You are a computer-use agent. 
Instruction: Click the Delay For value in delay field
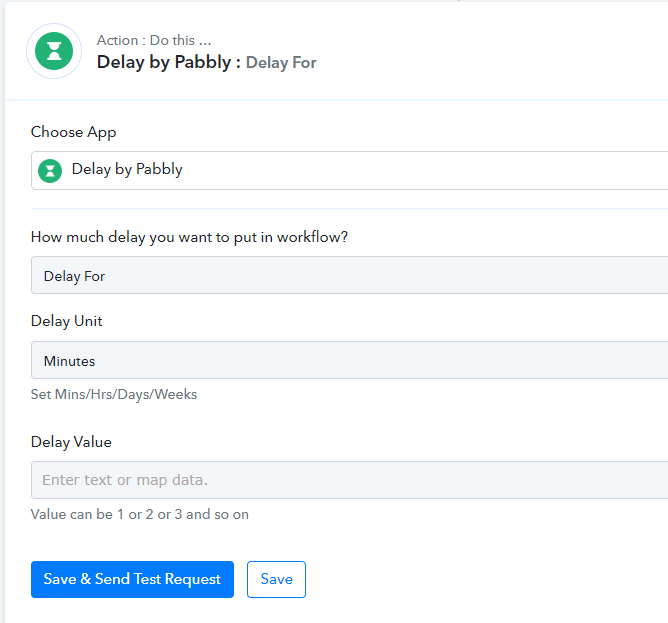click(74, 276)
